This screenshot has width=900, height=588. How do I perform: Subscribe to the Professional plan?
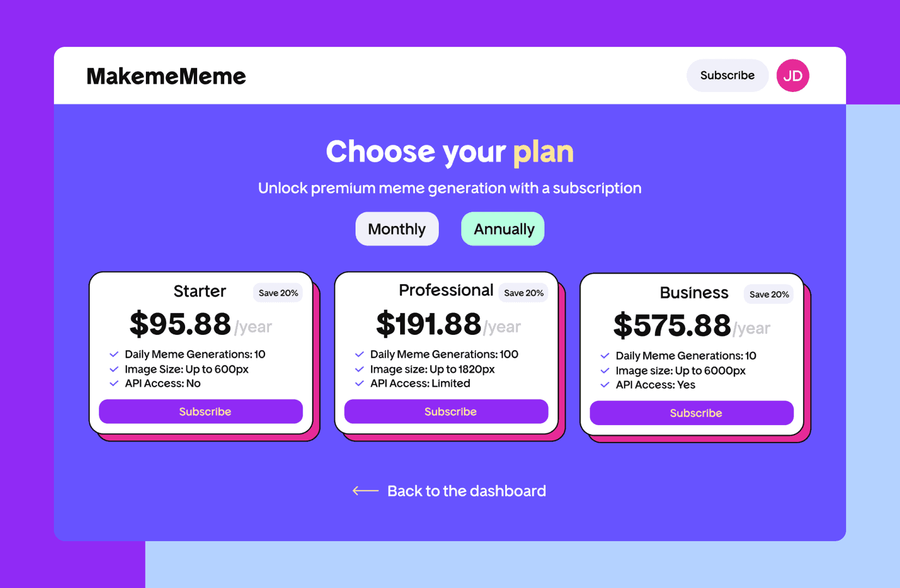pyautogui.click(x=446, y=412)
